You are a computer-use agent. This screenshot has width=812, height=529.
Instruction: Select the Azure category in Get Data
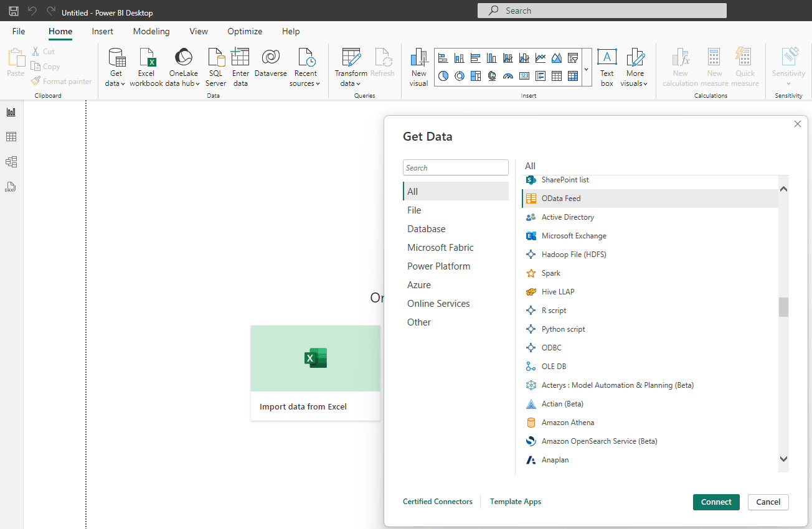(418, 284)
